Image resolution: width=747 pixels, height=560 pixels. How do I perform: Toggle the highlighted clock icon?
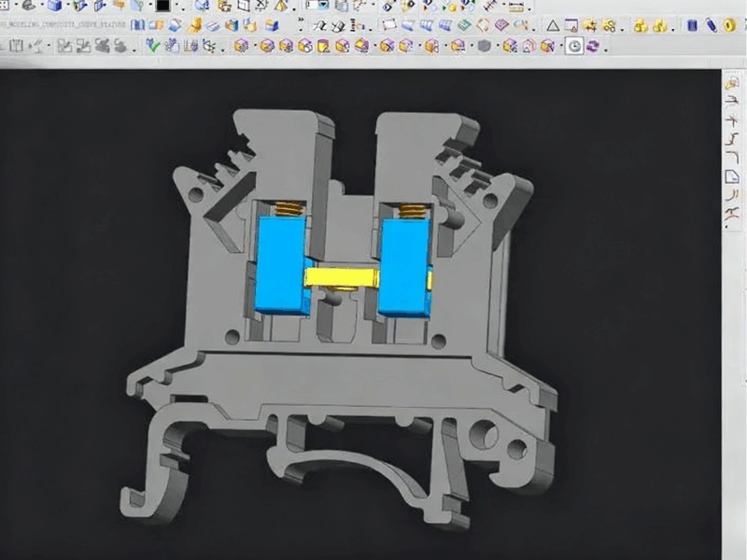coord(575,45)
